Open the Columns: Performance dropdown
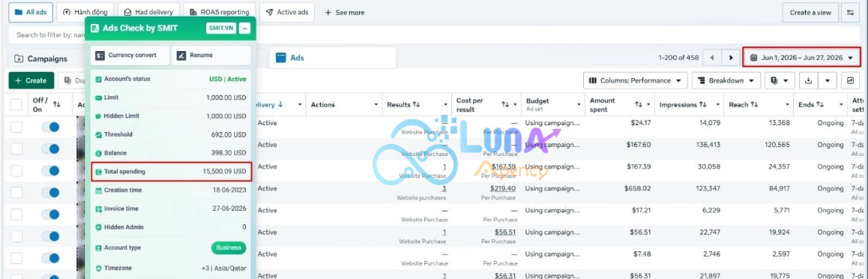This screenshot has height=279, width=868. point(635,80)
